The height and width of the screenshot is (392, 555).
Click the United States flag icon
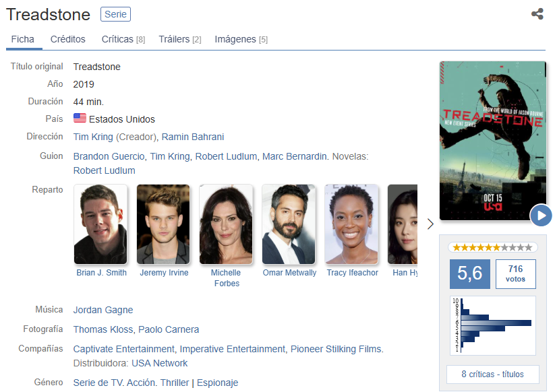pyautogui.click(x=80, y=118)
